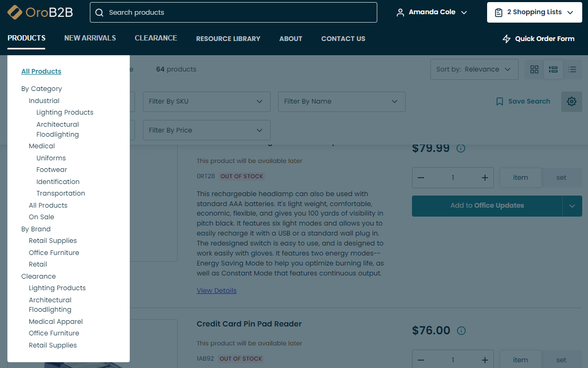Expand the Filter By SKU dropdown
The height and width of the screenshot is (368, 588).
pos(206,101)
